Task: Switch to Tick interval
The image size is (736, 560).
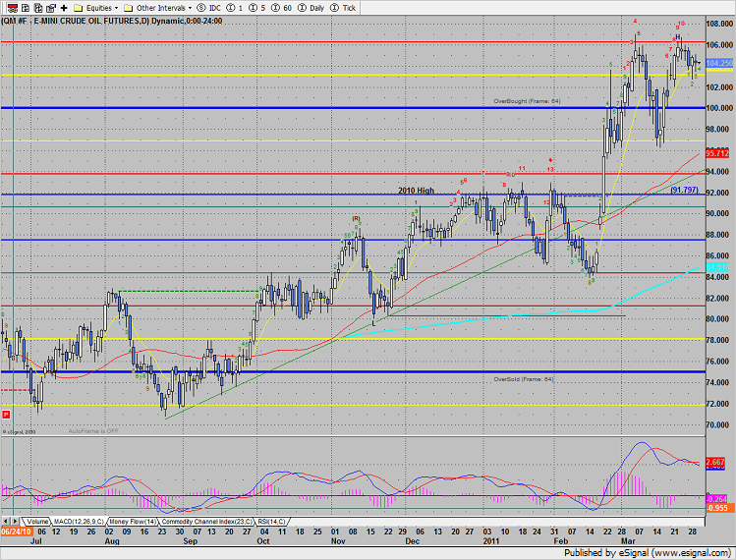Action: coord(343,8)
